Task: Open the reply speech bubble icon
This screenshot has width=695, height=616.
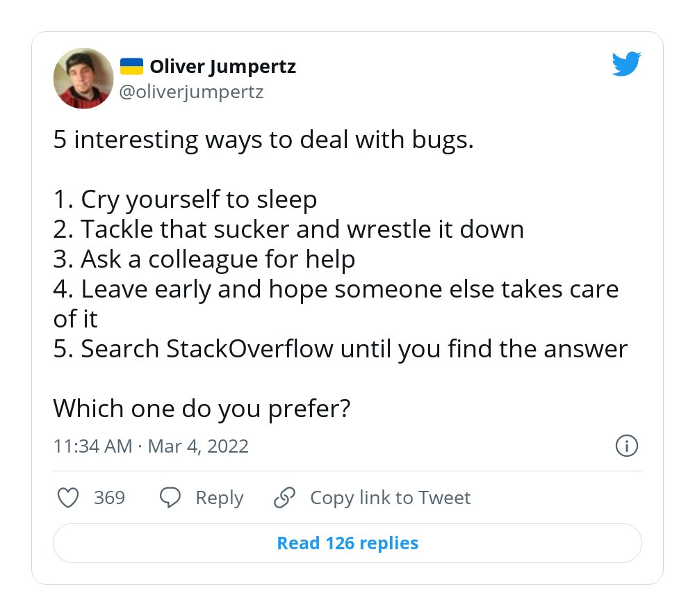Action: coord(170,498)
